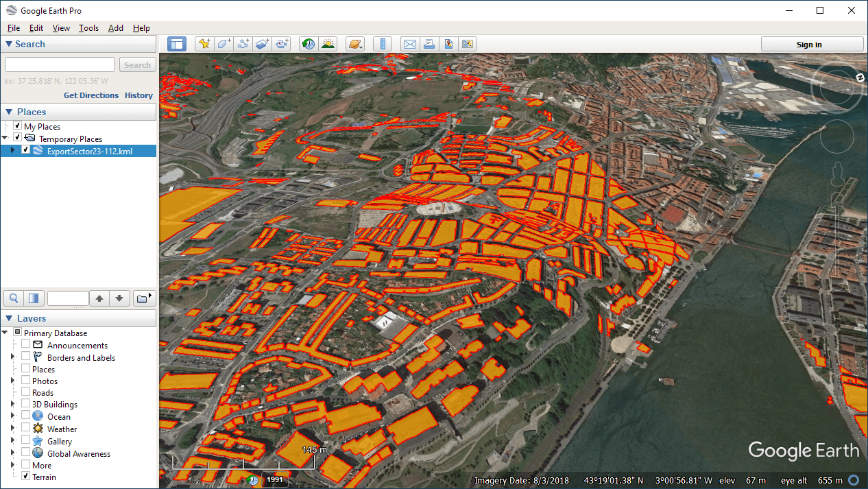Turn on 3D Buildings layer checkbox
This screenshot has width=868, height=489.
point(25,405)
